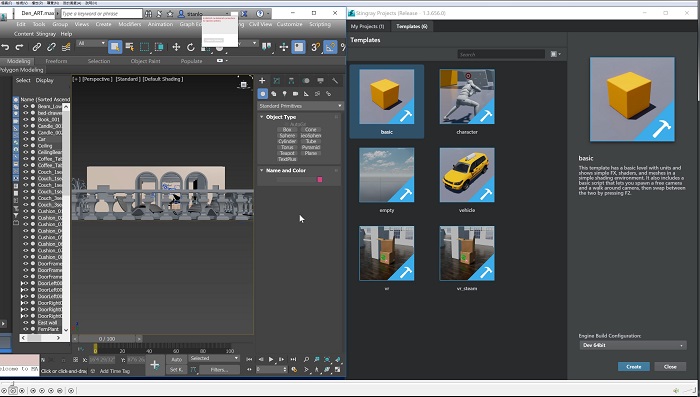Undo the last action in 3ds Max
The height and width of the screenshot is (397, 700).
(5, 47)
